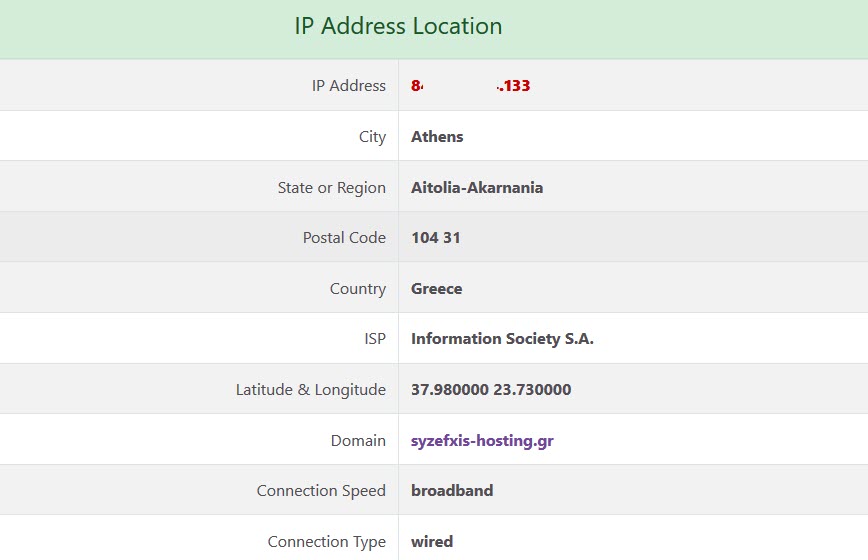The width and height of the screenshot is (868, 560).
Task: Click the IP Address row label
Action: [x=349, y=86]
